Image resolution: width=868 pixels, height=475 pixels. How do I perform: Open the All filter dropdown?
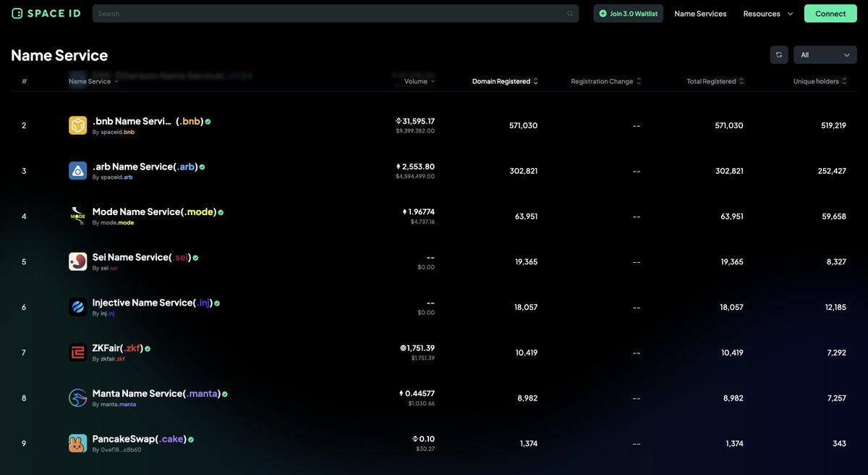(825, 54)
